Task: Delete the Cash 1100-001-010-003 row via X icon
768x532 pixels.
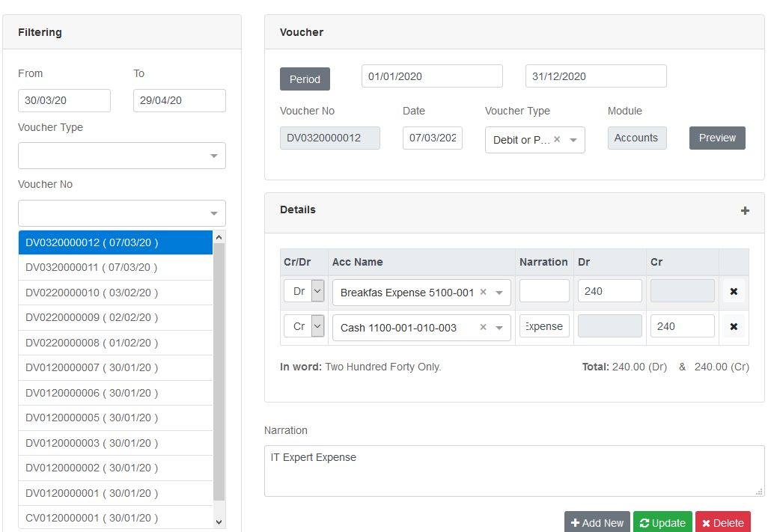Action: pyautogui.click(x=734, y=326)
